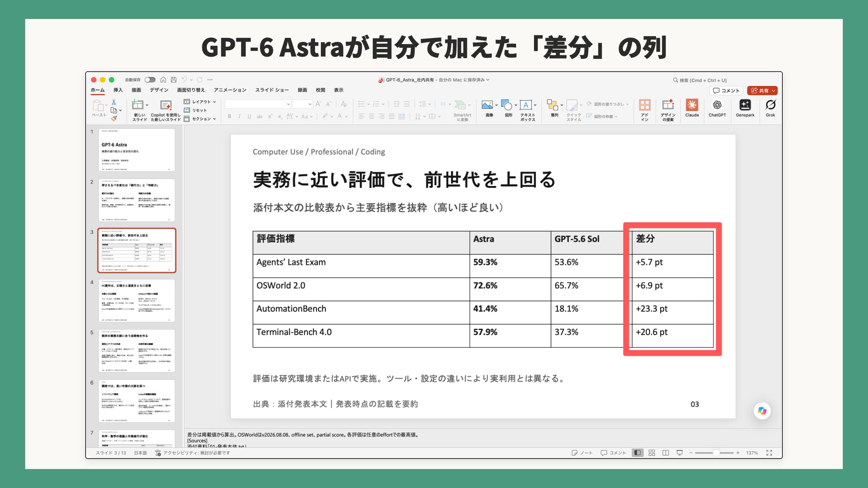Click the bulleted list icon
This screenshot has height=488, width=868.
[x=361, y=104]
